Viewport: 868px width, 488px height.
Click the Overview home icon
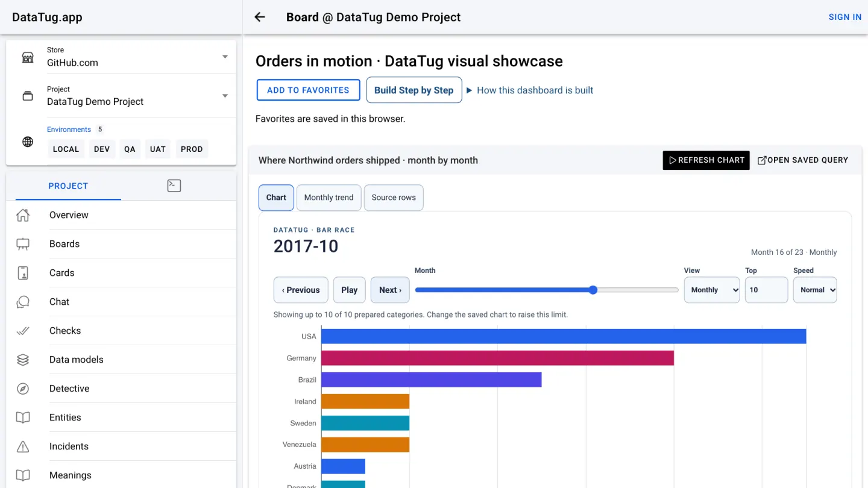[23, 215]
